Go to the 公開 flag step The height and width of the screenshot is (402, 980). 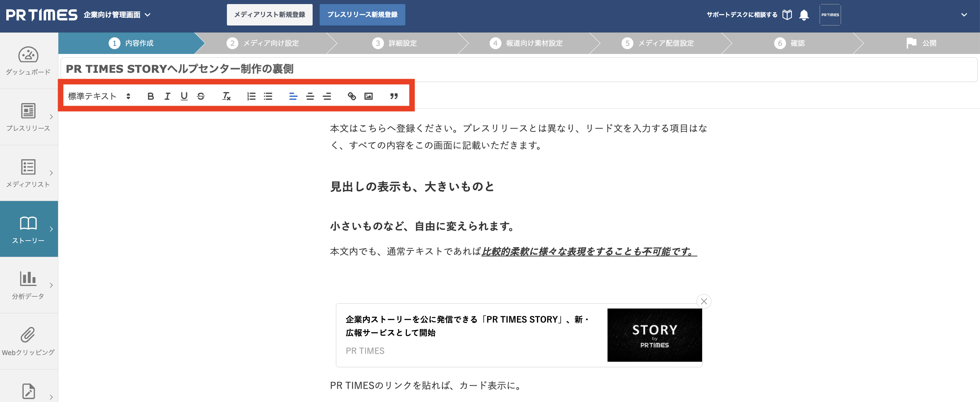click(x=921, y=43)
